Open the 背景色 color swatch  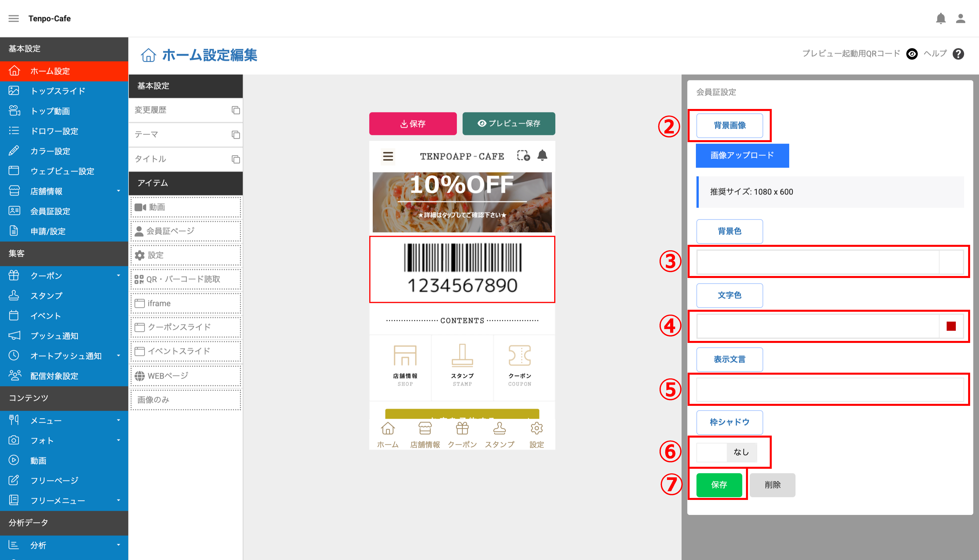click(x=951, y=262)
